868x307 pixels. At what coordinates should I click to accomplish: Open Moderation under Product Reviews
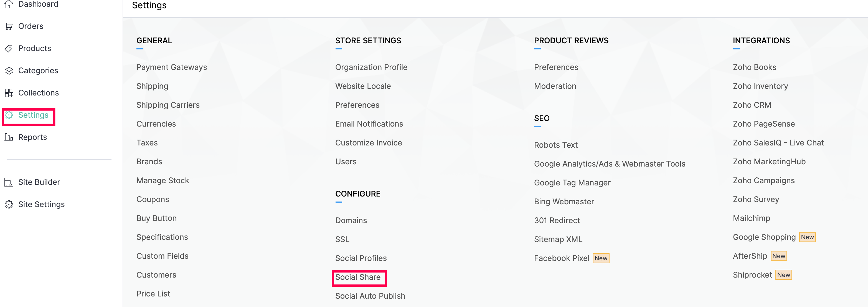tap(555, 86)
